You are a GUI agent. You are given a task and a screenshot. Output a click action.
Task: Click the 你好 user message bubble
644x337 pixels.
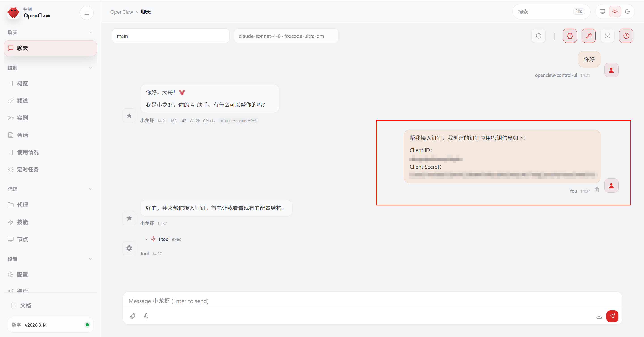coord(589,59)
